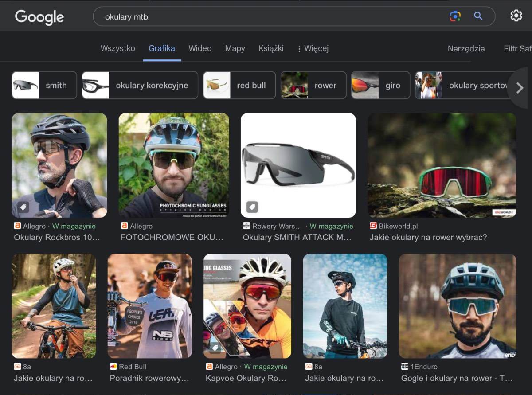Screen dimensions: 532x395
Task: Click the Rowery Wars favicon
Action: click(x=246, y=226)
